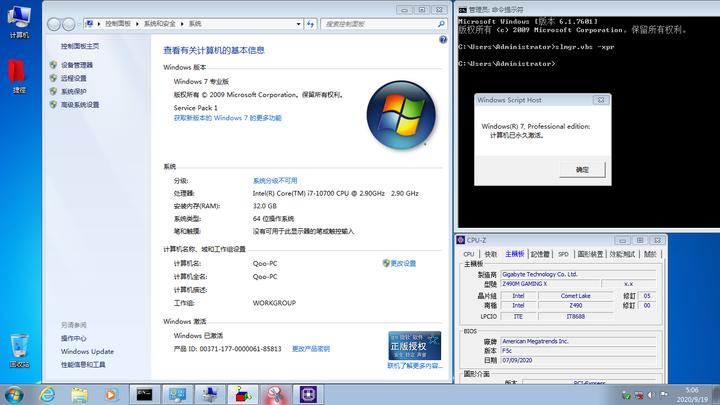720x405 pixels.
Task: Open Remote settings link in sidebar
Action: 73,79
